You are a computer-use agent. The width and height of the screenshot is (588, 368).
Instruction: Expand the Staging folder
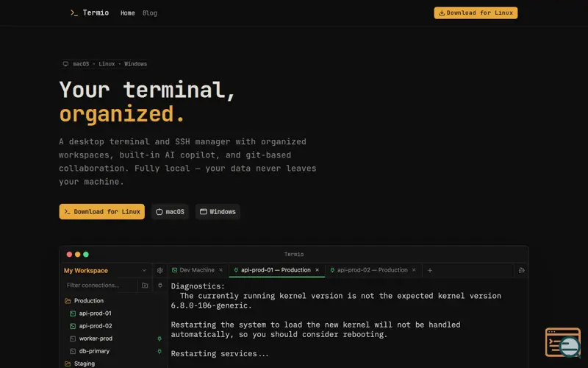[84, 364]
